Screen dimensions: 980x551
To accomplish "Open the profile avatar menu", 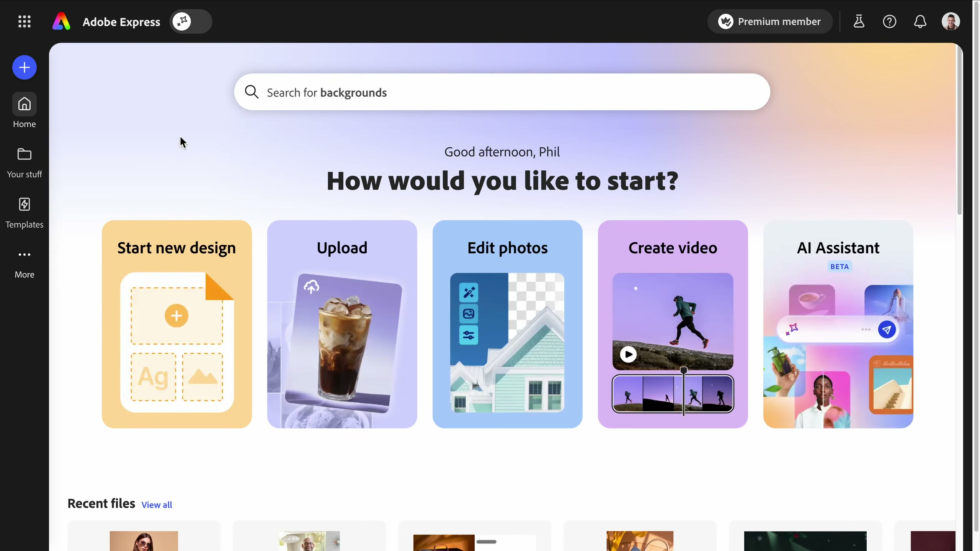I will coord(951,21).
